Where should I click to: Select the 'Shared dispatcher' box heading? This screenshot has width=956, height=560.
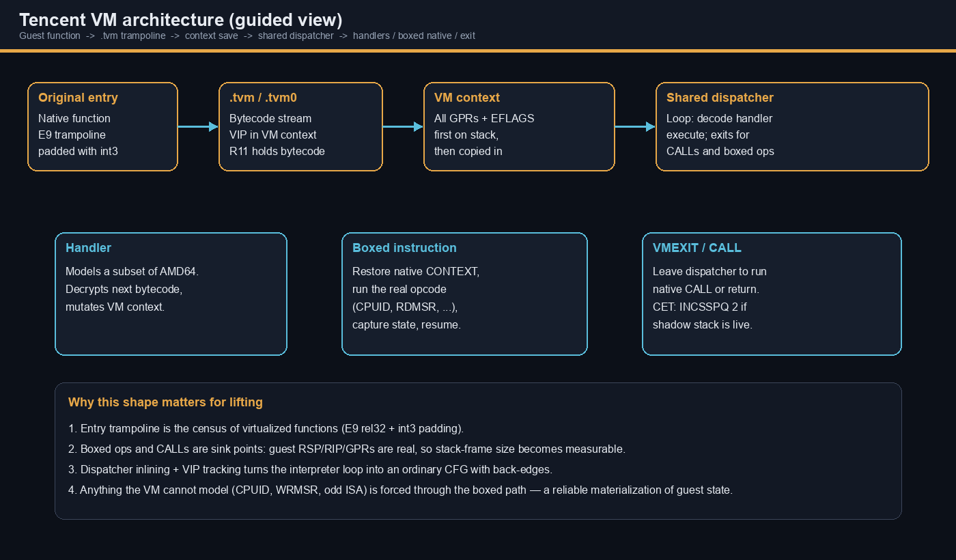[720, 98]
